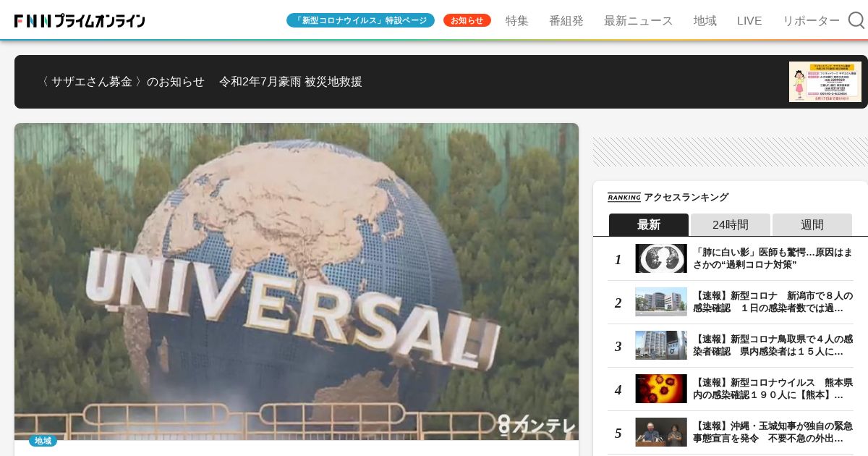The image size is (868, 456).
Task: Open the 番組発 menu item
Action: tap(566, 20)
